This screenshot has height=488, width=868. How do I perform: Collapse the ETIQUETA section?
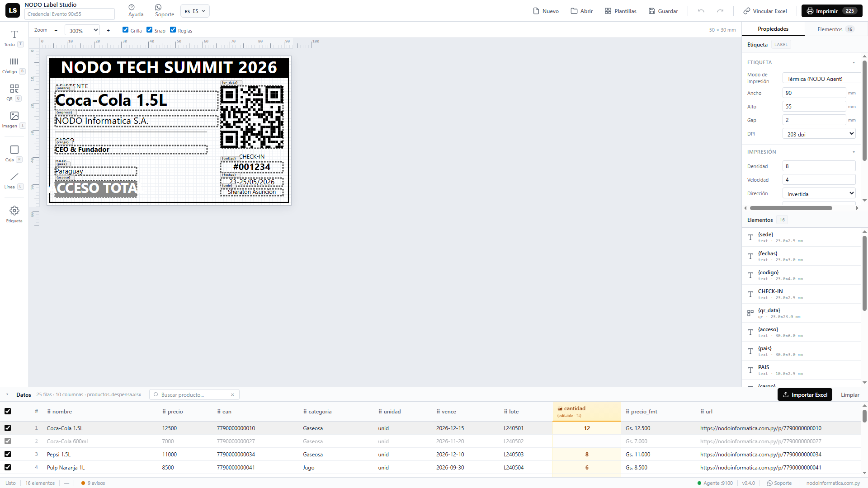point(854,62)
